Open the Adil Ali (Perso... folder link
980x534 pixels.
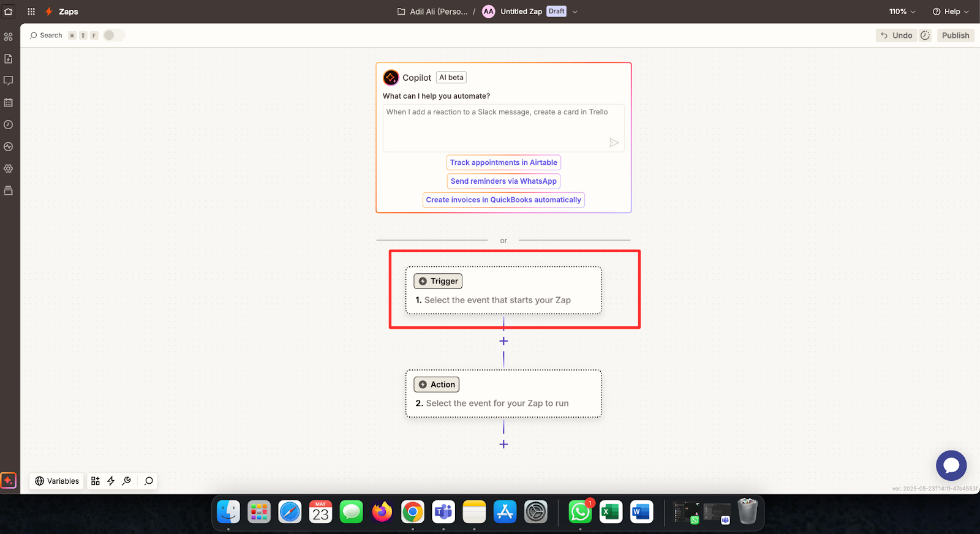pyautogui.click(x=439, y=12)
